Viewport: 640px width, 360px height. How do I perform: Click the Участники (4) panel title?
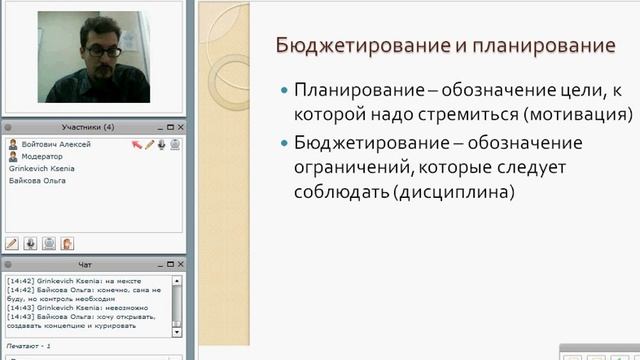[88, 127]
